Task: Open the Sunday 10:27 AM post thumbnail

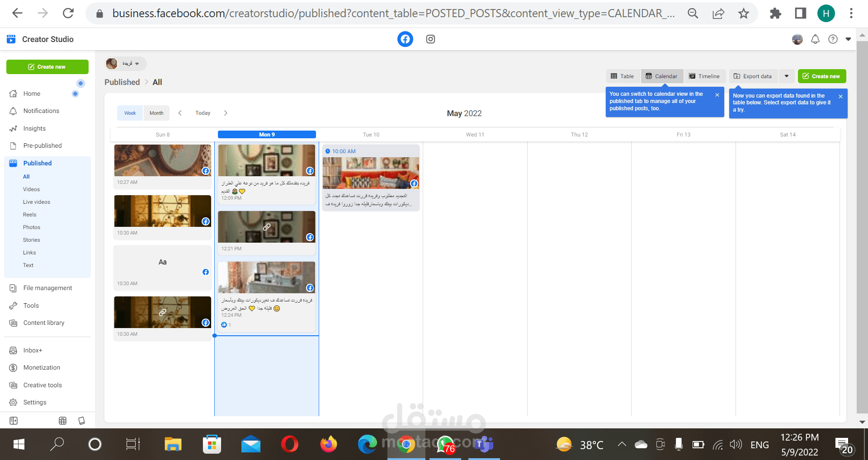Action: pos(163,160)
